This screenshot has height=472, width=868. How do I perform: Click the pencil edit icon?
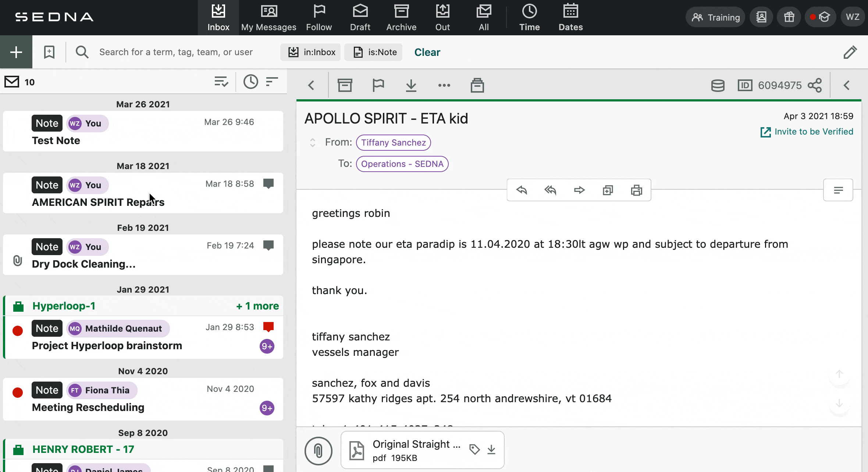point(850,52)
